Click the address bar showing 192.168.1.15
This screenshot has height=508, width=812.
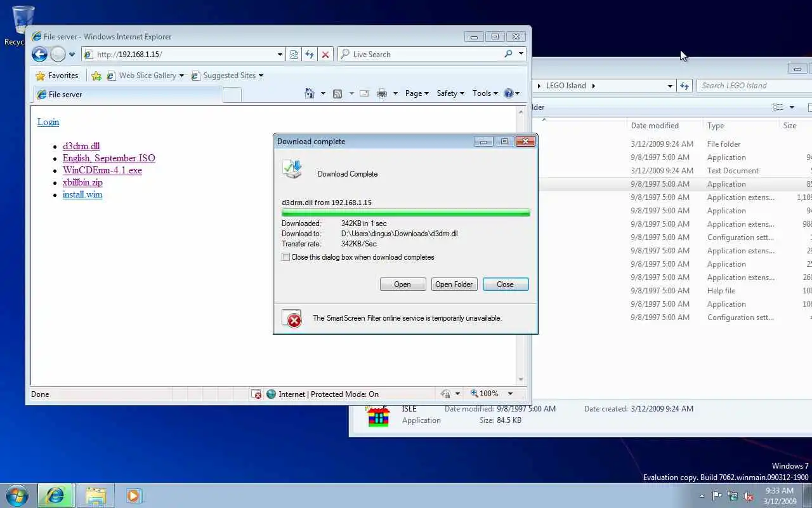(x=179, y=55)
